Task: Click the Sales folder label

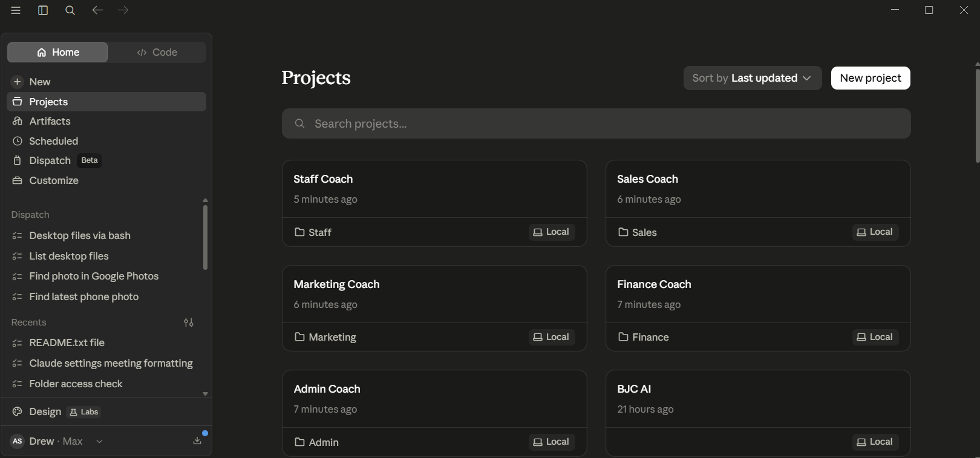Action: [x=637, y=232]
